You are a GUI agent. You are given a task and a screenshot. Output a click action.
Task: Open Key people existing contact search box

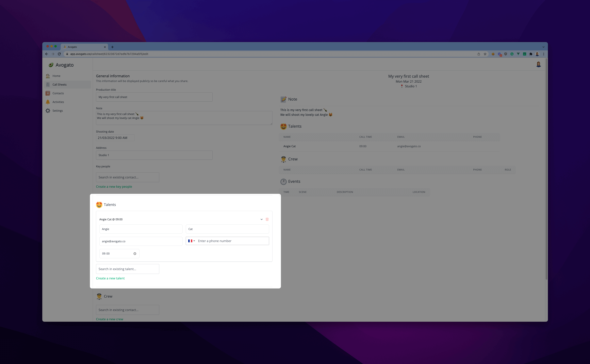pyautogui.click(x=128, y=177)
